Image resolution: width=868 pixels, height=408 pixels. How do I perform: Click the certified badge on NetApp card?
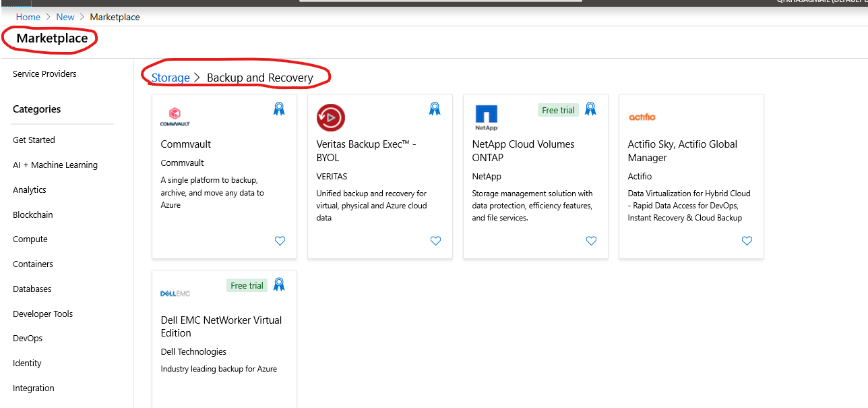pos(590,109)
